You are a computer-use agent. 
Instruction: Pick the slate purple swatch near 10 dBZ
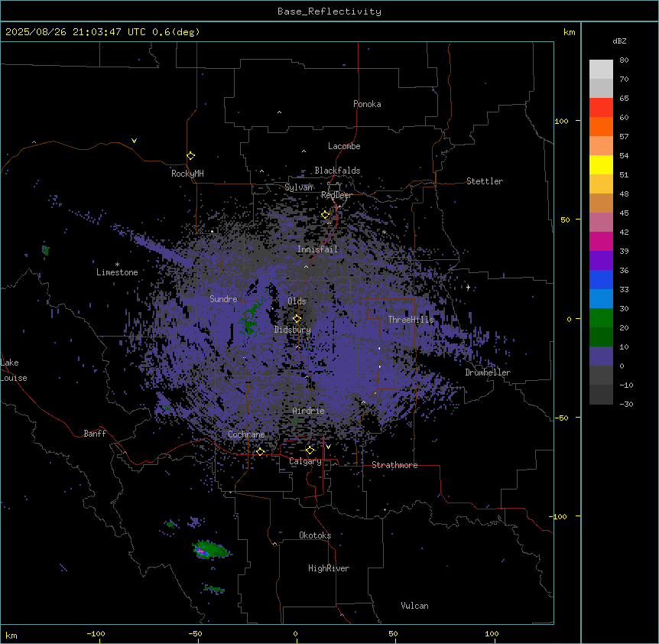click(601, 356)
